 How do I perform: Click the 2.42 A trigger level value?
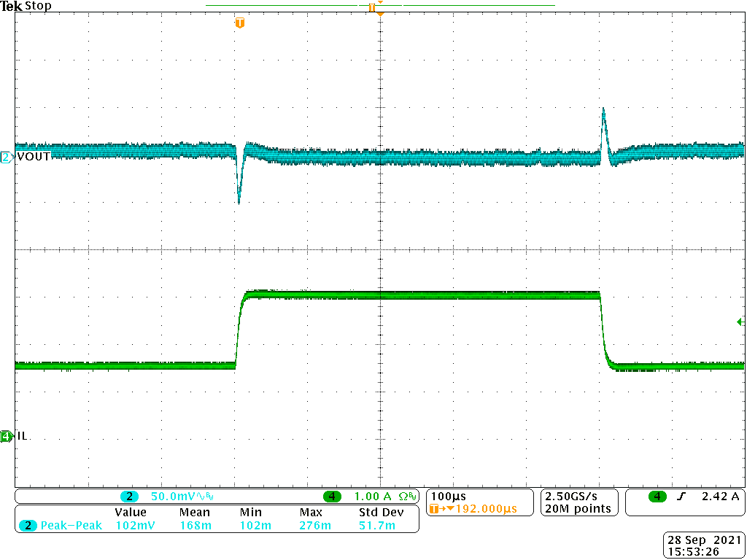(x=720, y=497)
